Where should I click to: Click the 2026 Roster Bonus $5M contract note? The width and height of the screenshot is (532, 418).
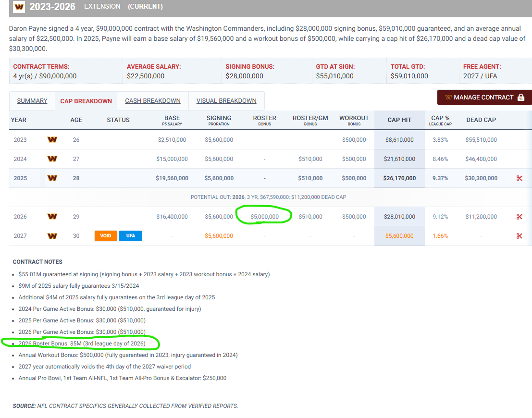[82, 344]
